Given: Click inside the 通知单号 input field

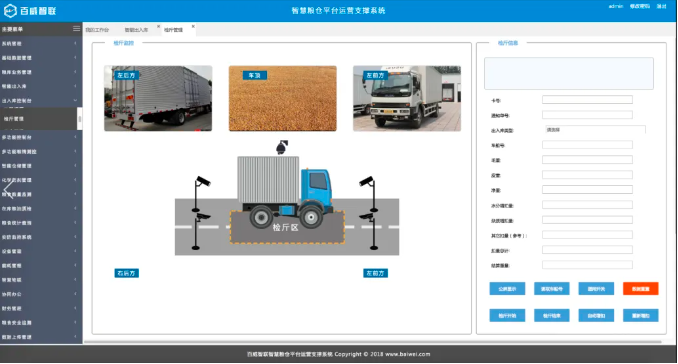Looking at the screenshot, I should [587, 115].
